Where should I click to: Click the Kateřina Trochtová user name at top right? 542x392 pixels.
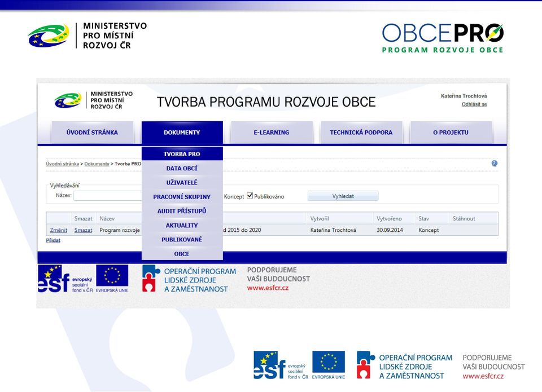click(464, 96)
